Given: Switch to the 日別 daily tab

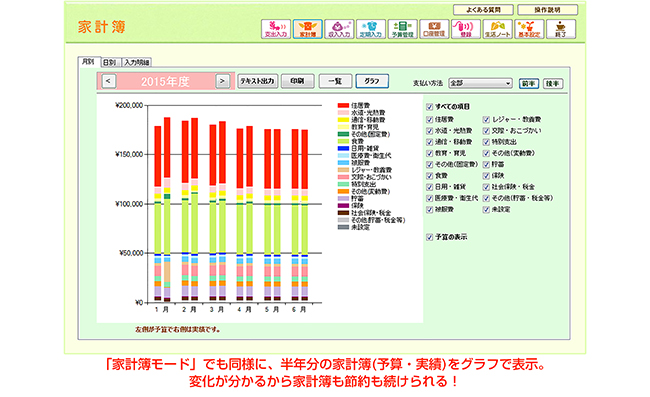Looking at the screenshot, I should click(110, 63).
